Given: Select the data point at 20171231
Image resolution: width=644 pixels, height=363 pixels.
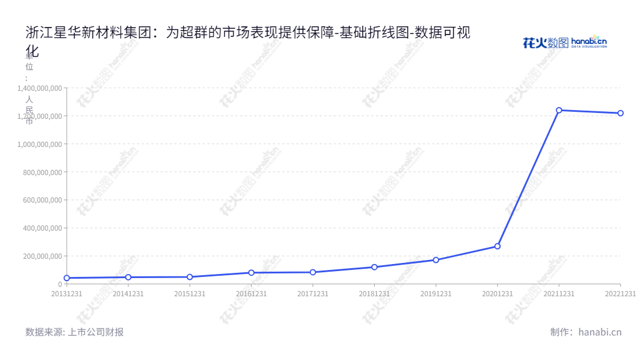Looking at the screenshot, I should (x=313, y=272).
